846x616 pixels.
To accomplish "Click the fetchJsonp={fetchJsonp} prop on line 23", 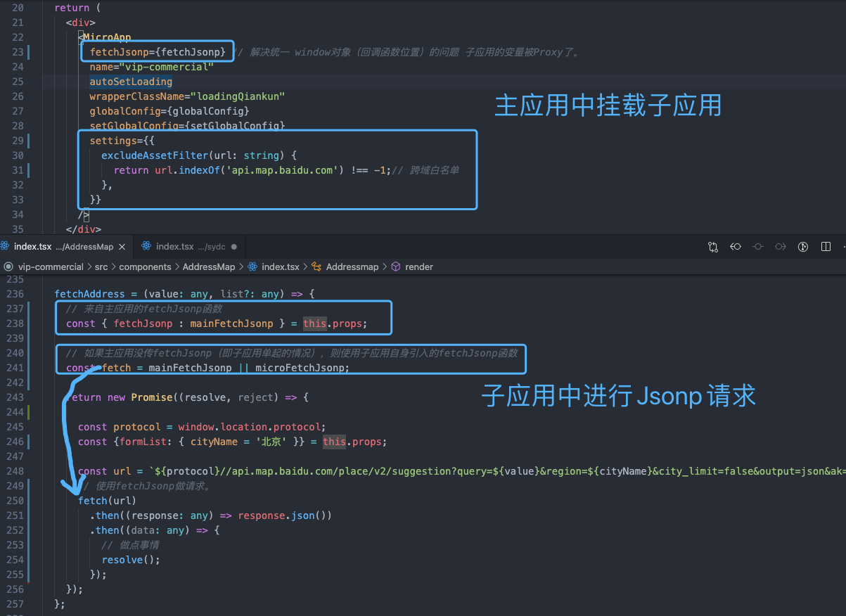I will (x=158, y=52).
